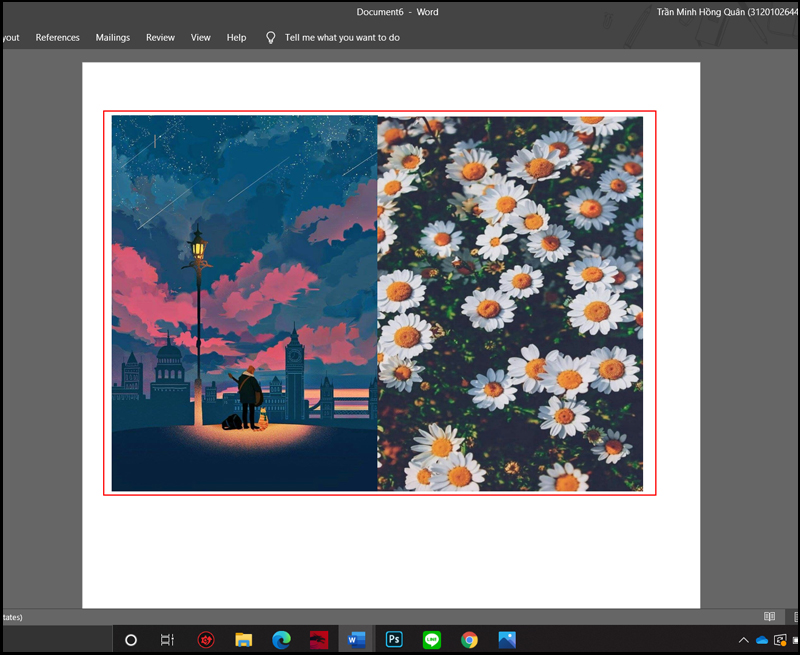This screenshot has width=800, height=655.
Task: Switch to Read Mode view in status bar
Action: 769,617
